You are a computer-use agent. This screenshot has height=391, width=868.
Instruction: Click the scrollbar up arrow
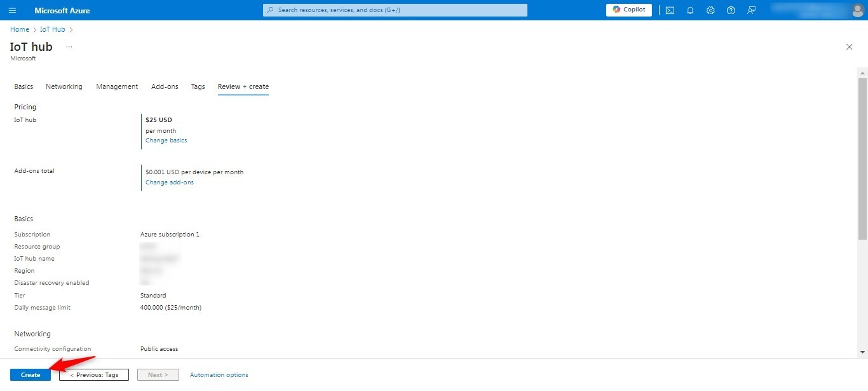(862, 72)
